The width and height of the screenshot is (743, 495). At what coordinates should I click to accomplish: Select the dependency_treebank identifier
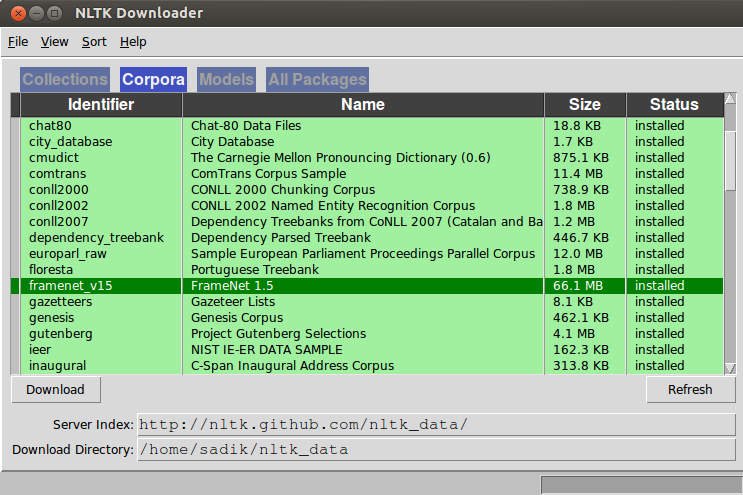pyautogui.click(x=96, y=238)
